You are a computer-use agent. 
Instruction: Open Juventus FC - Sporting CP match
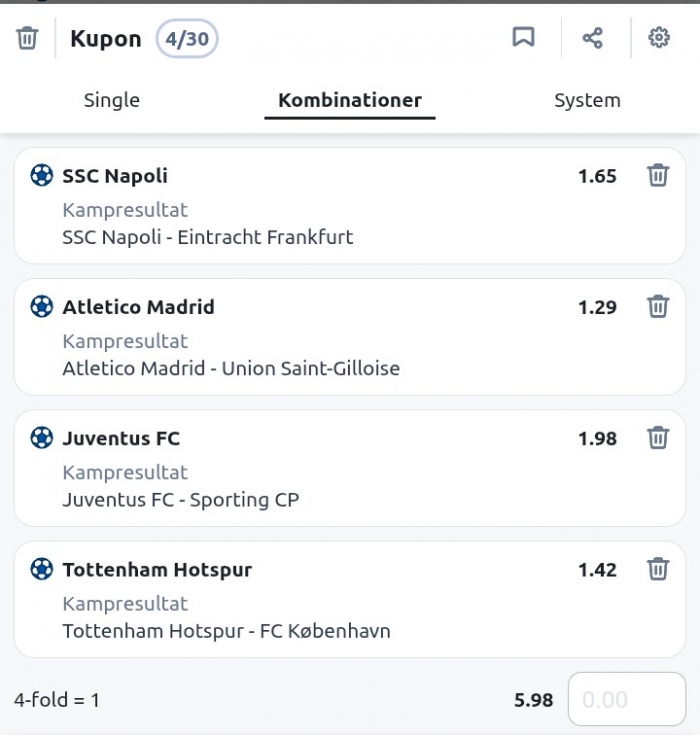point(181,500)
